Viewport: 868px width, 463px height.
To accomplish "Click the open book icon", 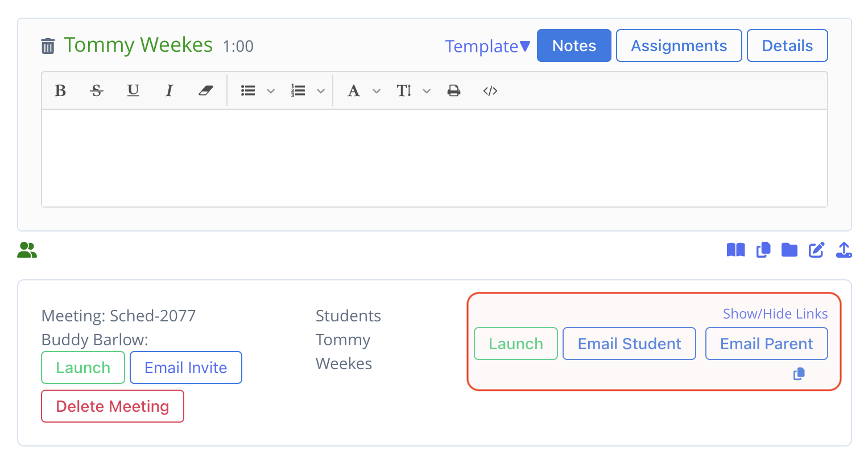I will coord(735,250).
